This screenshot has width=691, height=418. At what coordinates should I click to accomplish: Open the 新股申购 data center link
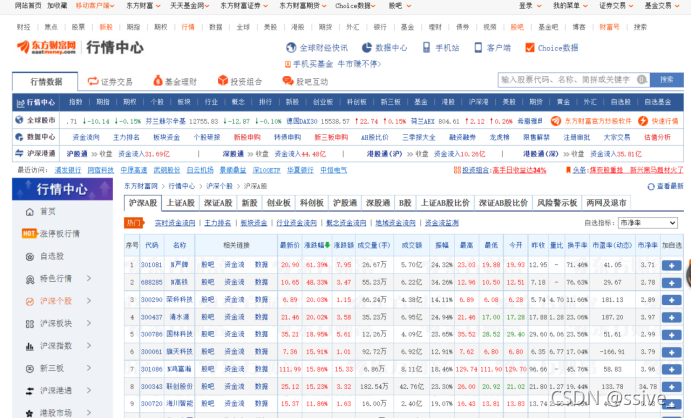247,137
